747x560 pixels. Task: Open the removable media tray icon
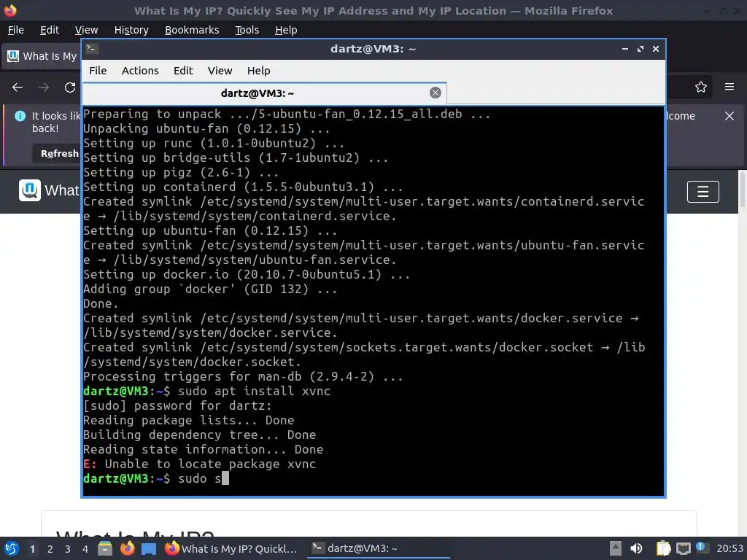pyautogui.click(x=616, y=548)
